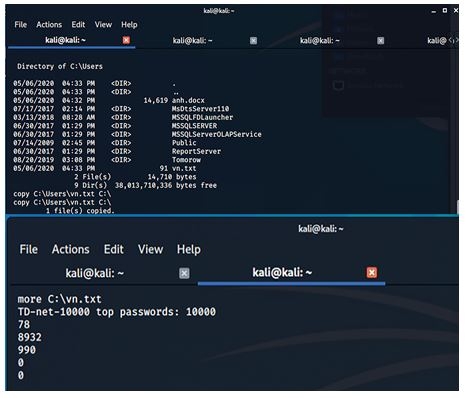The height and width of the screenshot is (398, 467).
Task: Close first tab in lower terminal
Action: point(184,273)
